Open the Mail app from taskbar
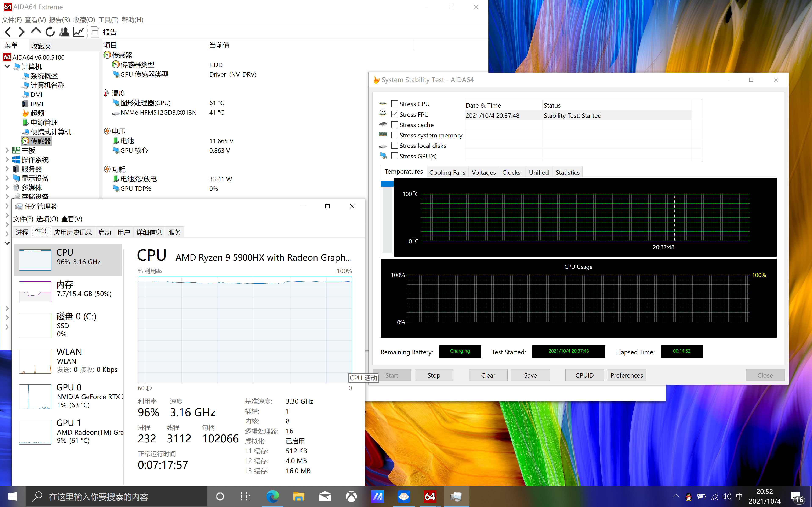The width and height of the screenshot is (812, 507). (325, 496)
